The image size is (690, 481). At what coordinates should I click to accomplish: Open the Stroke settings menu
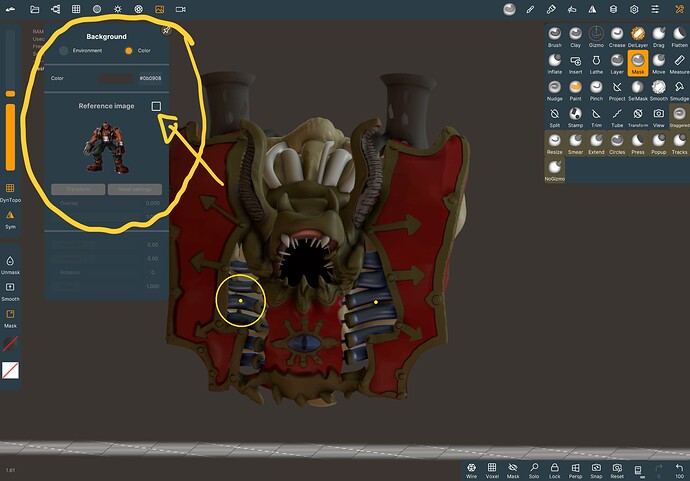coord(530,9)
